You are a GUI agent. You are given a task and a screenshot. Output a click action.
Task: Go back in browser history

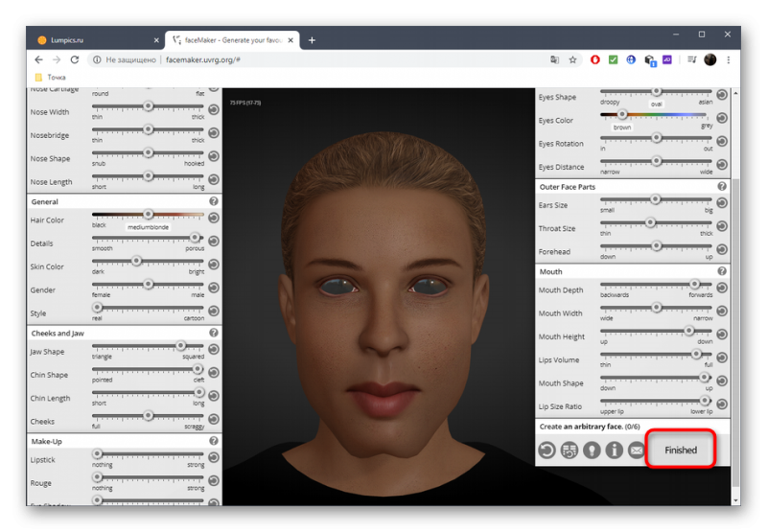(38, 59)
